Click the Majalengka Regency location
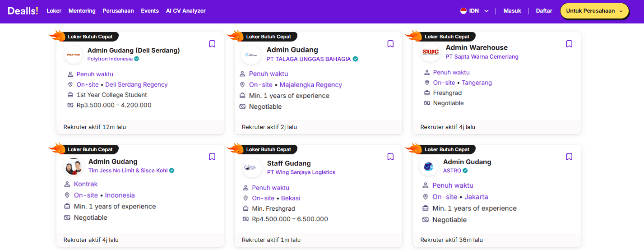 (311, 85)
